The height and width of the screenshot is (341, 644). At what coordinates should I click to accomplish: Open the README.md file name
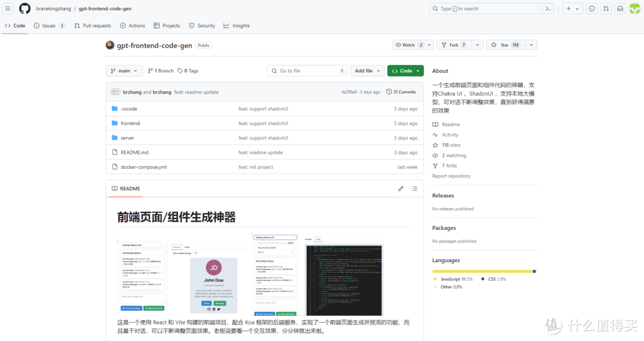pyautogui.click(x=134, y=153)
